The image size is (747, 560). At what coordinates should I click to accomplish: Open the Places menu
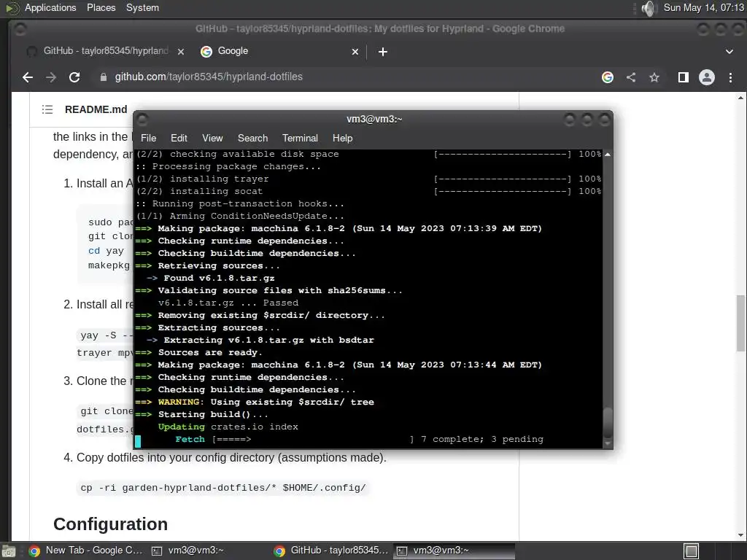[x=101, y=7]
